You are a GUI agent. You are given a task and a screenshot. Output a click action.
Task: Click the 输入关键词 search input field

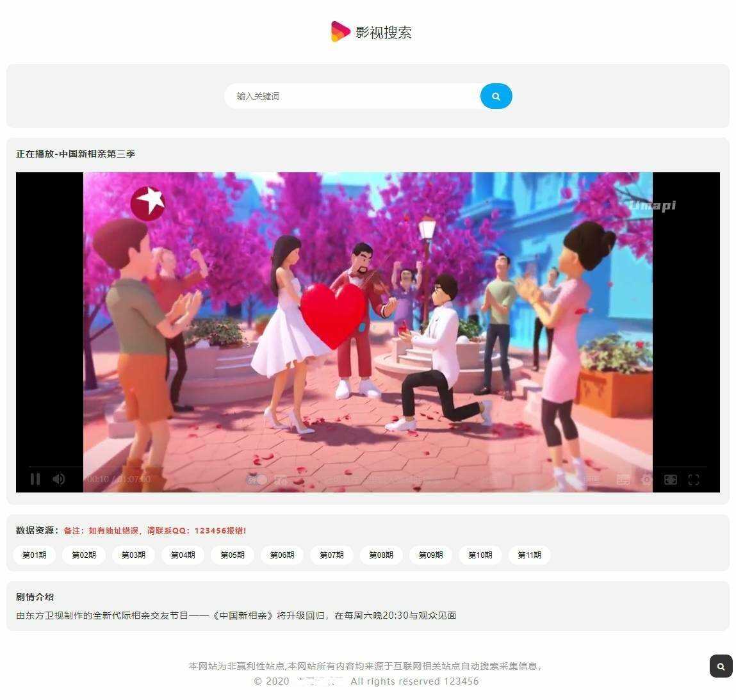click(x=352, y=95)
